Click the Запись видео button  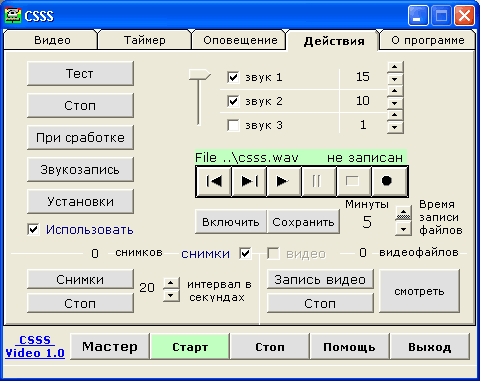coord(320,279)
